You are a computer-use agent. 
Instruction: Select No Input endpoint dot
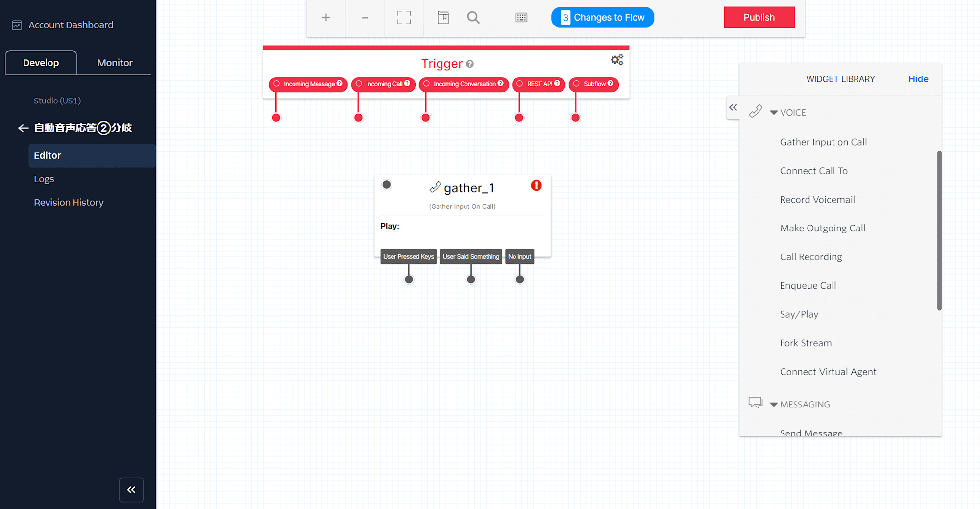[x=520, y=280]
